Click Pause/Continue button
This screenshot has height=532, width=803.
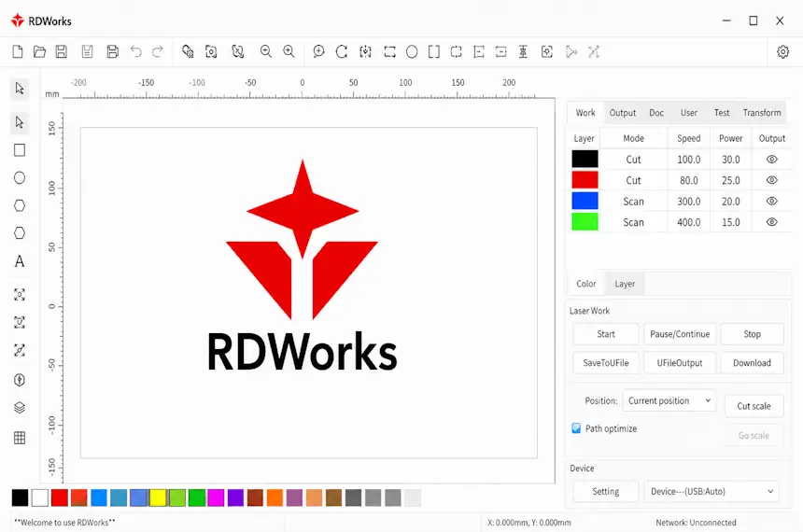(x=680, y=334)
